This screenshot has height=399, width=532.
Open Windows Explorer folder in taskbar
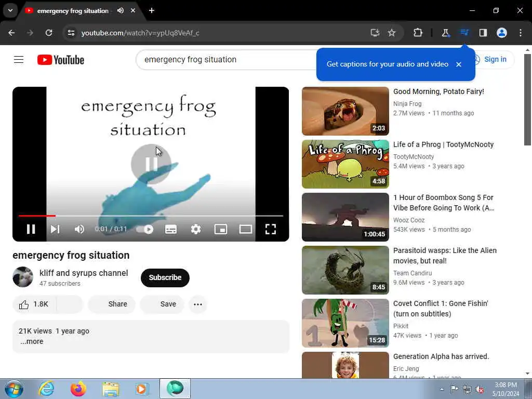(x=111, y=389)
